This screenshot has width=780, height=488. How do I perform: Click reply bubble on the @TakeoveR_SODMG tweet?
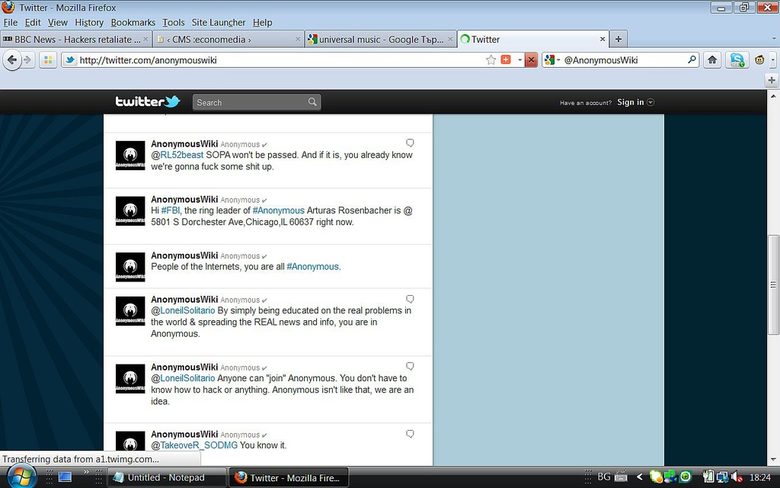point(410,434)
